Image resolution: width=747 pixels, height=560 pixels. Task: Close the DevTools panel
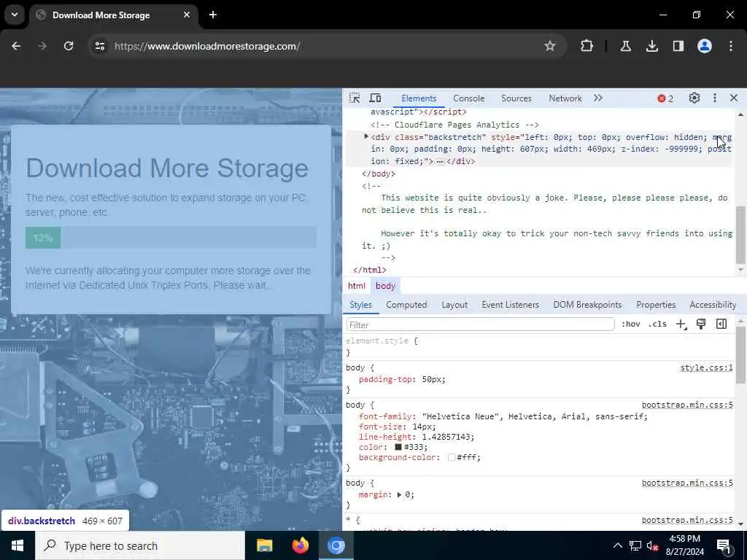pyautogui.click(x=734, y=98)
